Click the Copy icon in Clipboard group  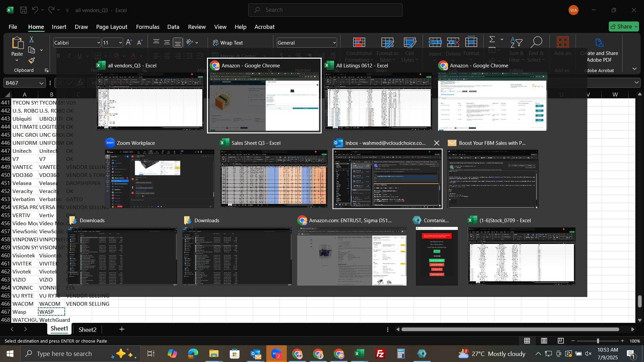pos(32,50)
